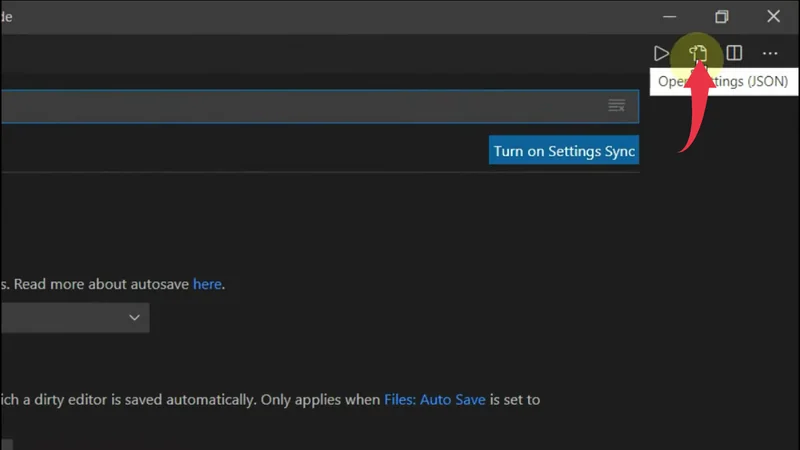Minimize the VS Code window
Viewport: 800px width, 450px height.
(x=670, y=16)
